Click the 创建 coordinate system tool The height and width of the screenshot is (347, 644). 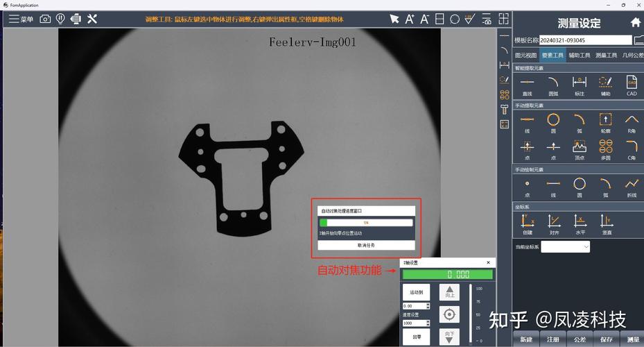click(x=528, y=224)
